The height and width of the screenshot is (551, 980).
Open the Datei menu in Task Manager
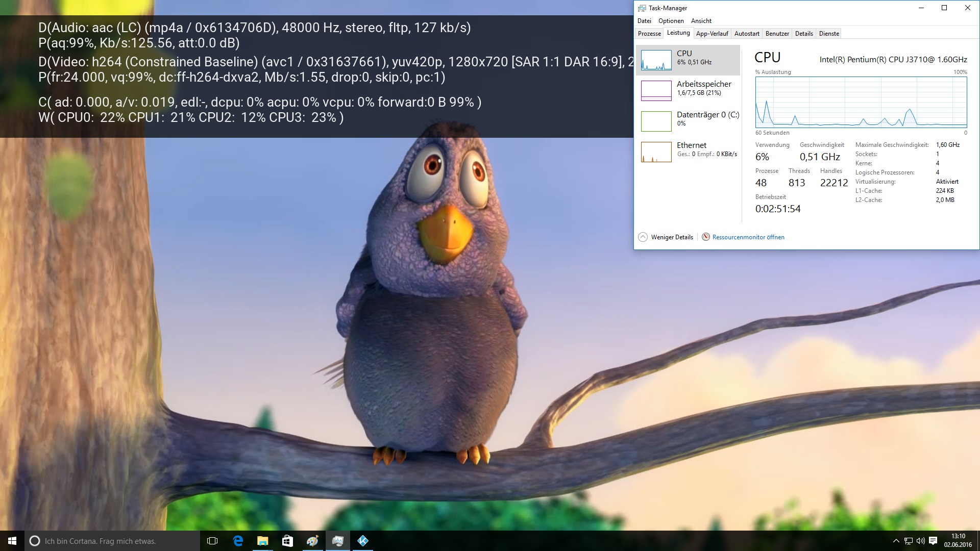pyautogui.click(x=644, y=21)
